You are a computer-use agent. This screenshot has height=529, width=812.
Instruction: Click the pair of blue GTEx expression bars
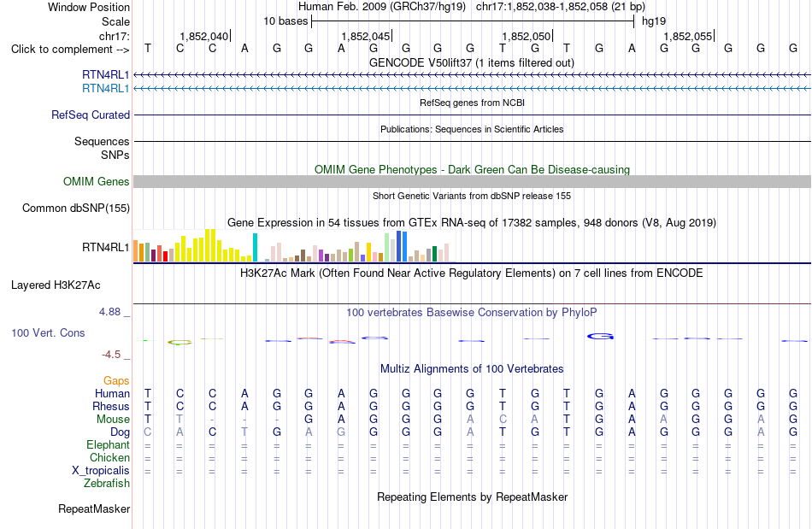402,246
